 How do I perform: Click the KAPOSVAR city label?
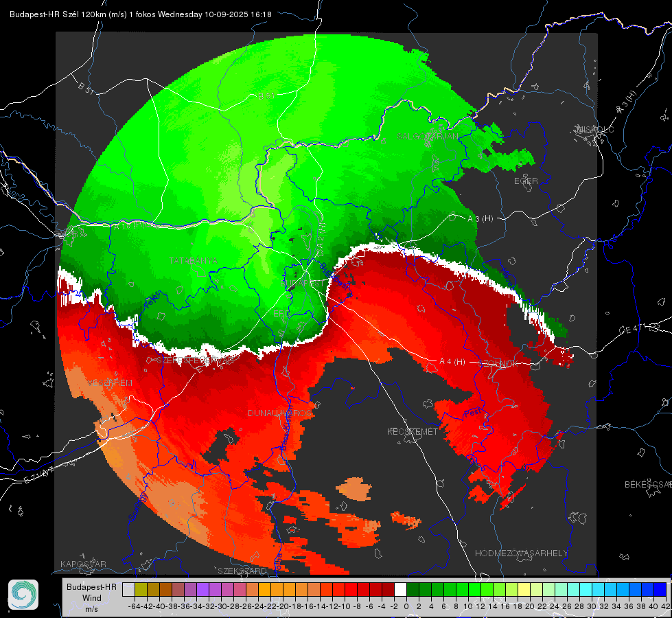point(83,564)
